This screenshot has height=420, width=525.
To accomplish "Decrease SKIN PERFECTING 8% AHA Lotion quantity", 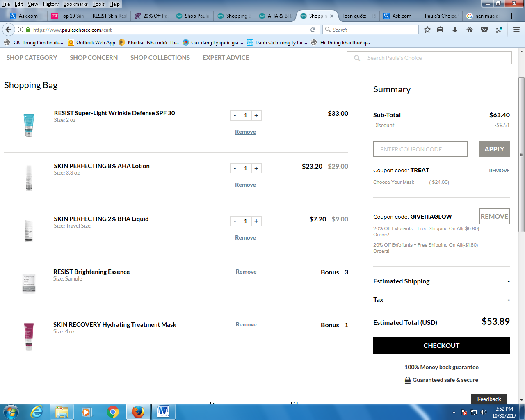I will (235, 168).
